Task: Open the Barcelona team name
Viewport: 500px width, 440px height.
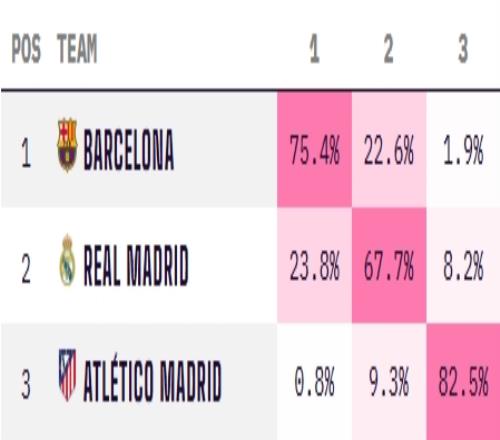Action: click(x=129, y=150)
